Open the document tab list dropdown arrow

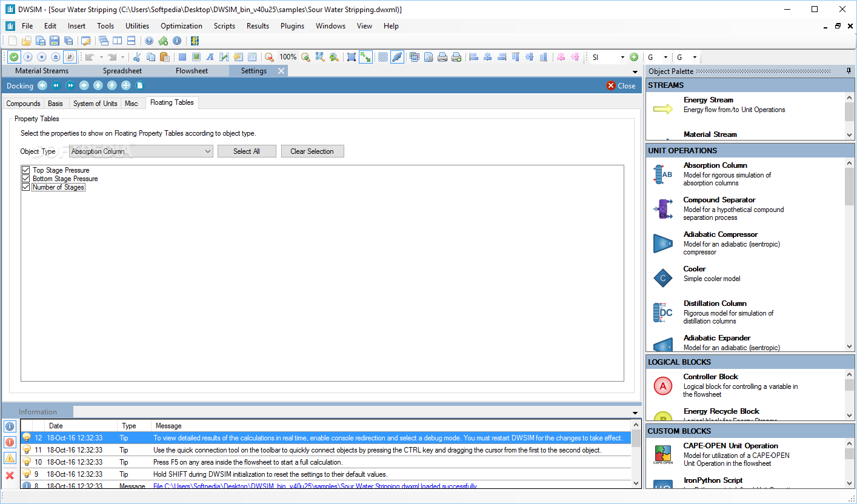point(635,71)
